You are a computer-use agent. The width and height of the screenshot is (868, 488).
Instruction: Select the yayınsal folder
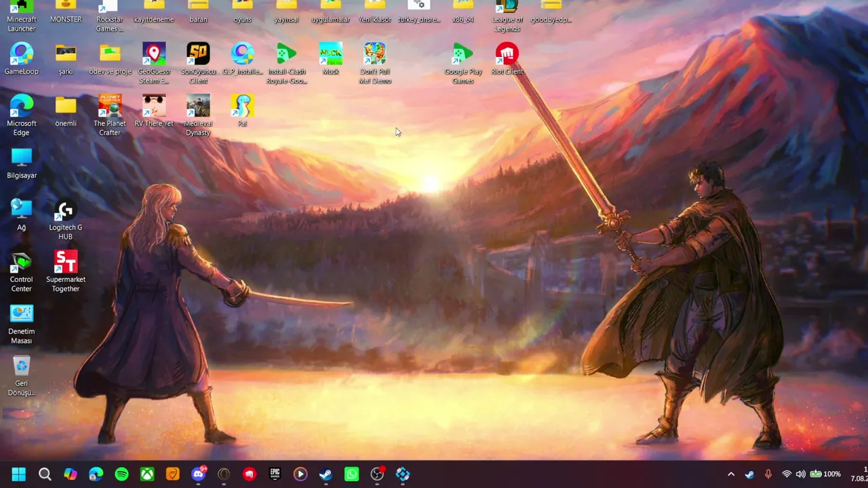[x=286, y=12]
